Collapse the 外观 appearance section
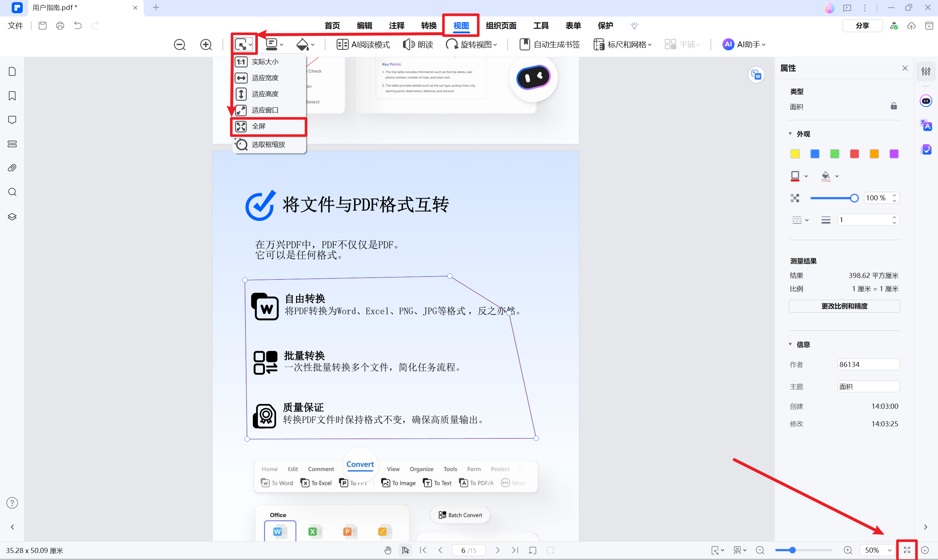 (x=790, y=133)
